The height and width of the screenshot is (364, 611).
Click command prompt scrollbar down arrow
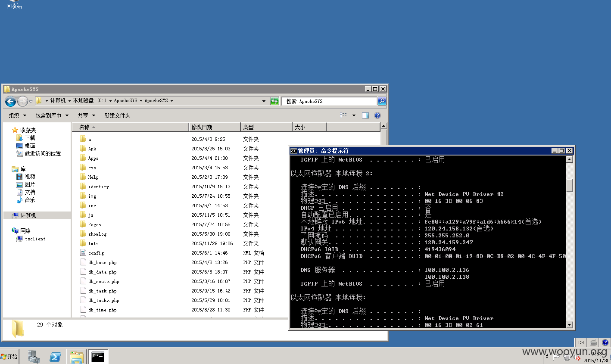570,325
